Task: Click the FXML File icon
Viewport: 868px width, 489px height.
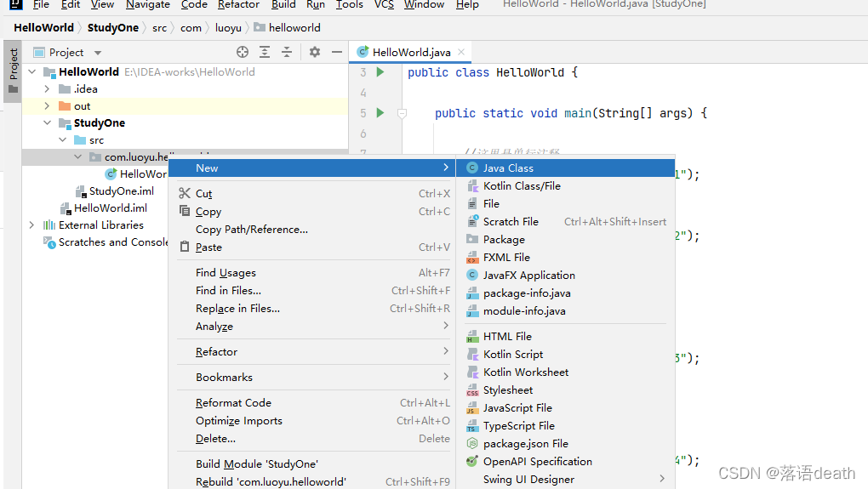Action: coord(472,257)
